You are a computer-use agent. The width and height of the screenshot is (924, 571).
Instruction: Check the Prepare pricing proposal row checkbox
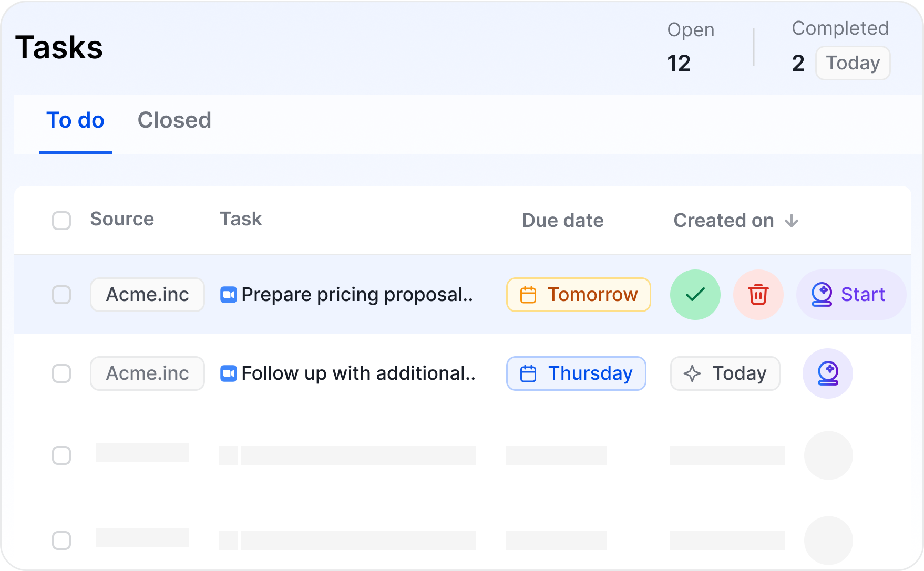point(61,295)
